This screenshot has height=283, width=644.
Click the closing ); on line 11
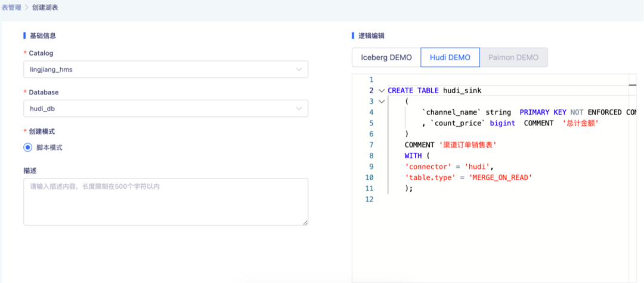pyautogui.click(x=408, y=189)
